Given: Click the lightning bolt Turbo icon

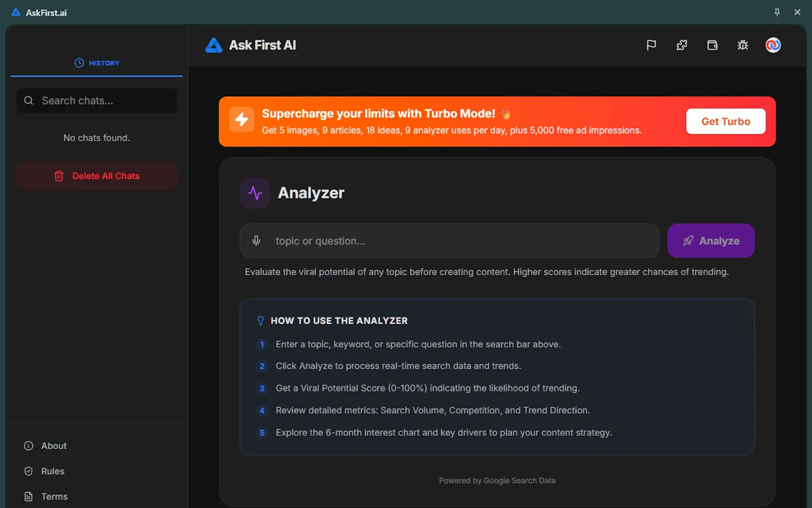Looking at the screenshot, I should point(242,119).
